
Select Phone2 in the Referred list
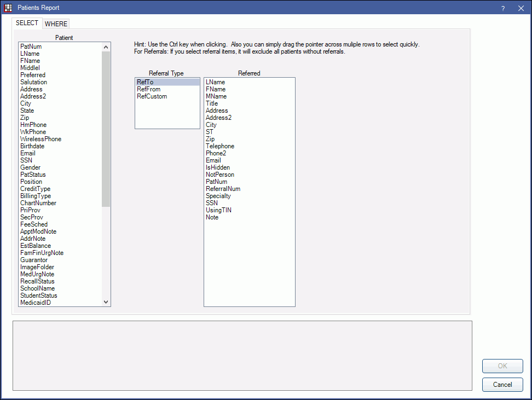(x=250, y=153)
